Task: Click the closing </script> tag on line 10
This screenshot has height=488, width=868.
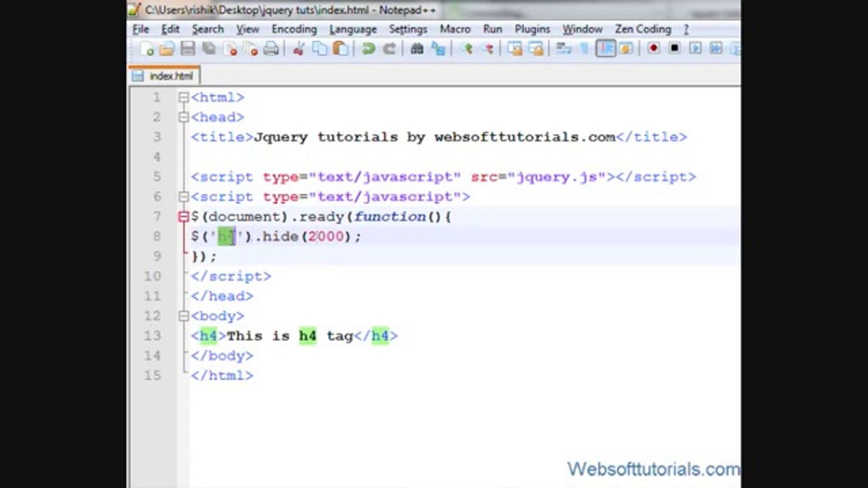Action: [231, 277]
